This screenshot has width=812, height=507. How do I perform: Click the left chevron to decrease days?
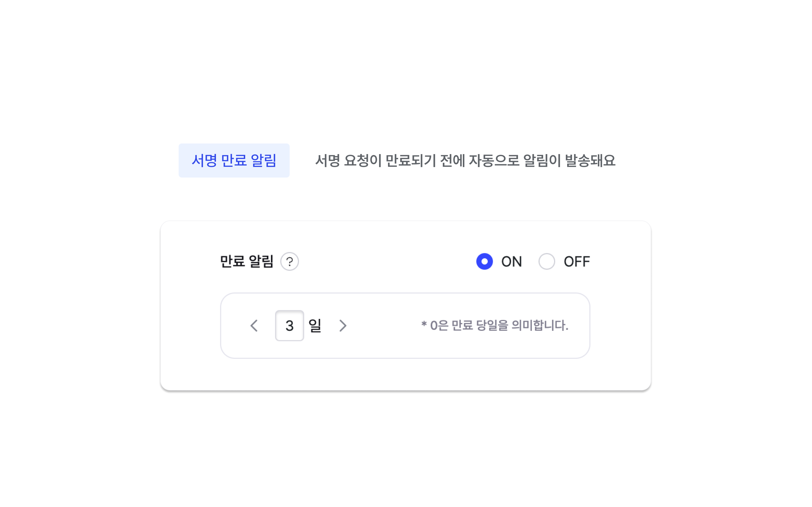click(254, 325)
